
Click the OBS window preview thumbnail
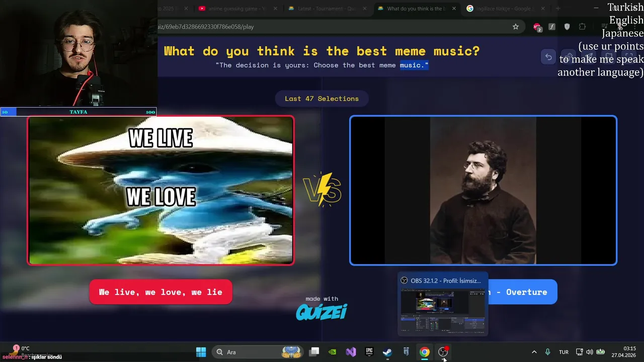443,311
